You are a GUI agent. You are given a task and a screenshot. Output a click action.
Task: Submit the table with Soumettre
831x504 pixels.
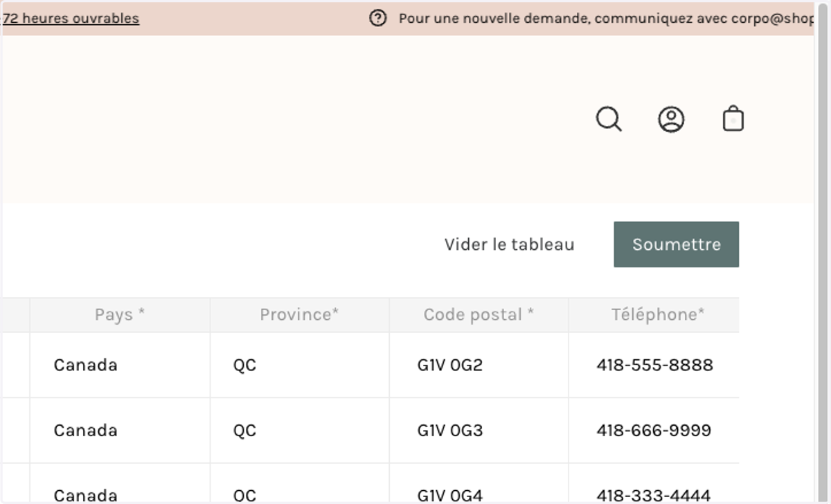pyautogui.click(x=677, y=244)
